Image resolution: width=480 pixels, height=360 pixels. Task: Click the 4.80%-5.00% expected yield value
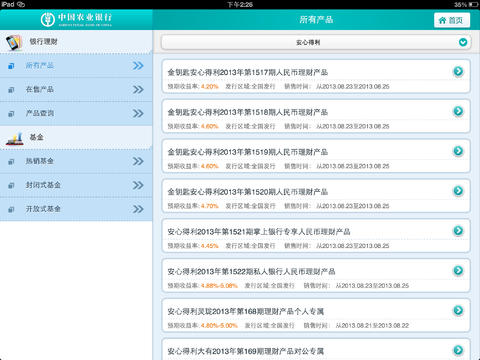coord(219,326)
